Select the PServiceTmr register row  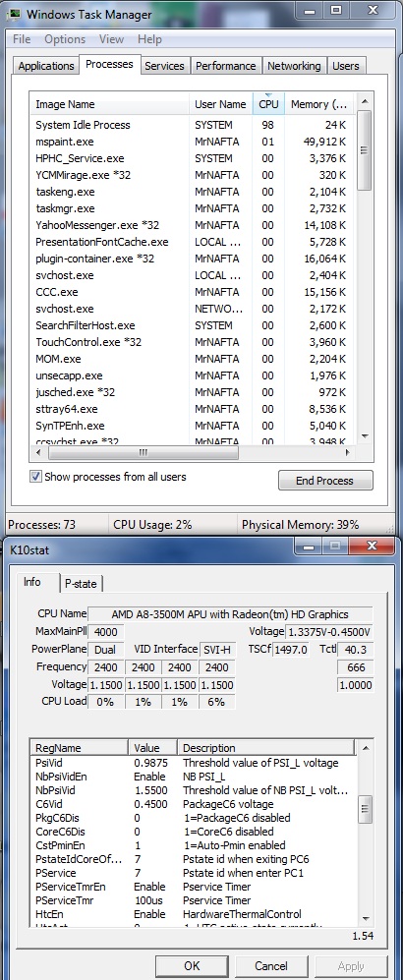193,900
